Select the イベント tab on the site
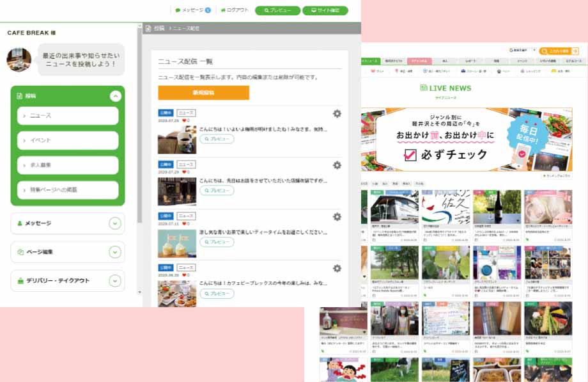The image size is (588, 382). click(x=522, y=61)
